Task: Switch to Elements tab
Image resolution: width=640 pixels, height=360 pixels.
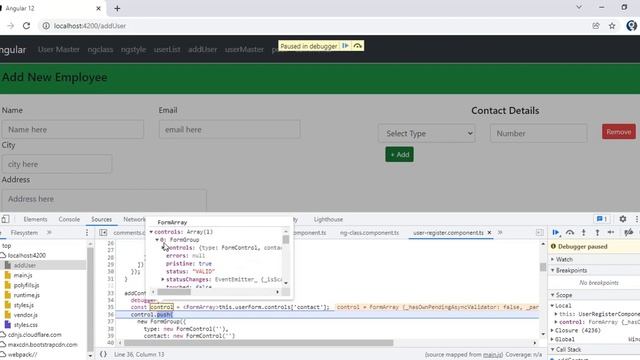Action: [35, 219]
